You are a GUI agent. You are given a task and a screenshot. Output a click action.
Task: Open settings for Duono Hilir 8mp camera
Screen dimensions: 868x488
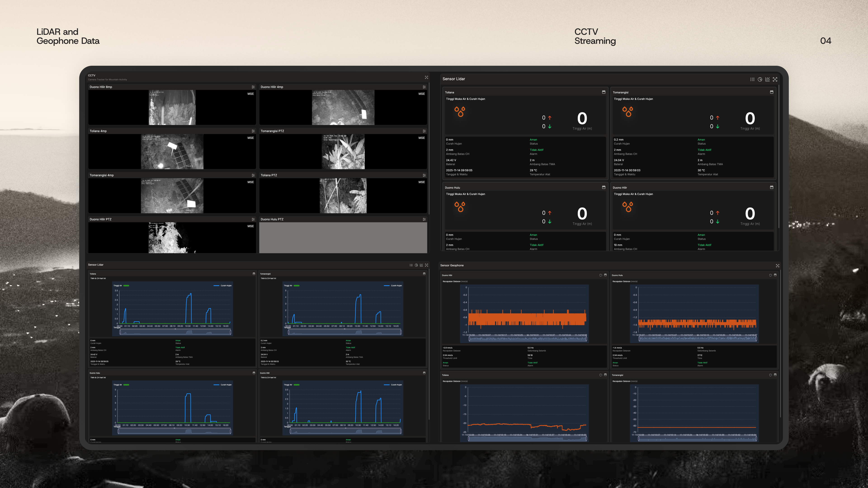pyautogui.click(x=253, y=87)
